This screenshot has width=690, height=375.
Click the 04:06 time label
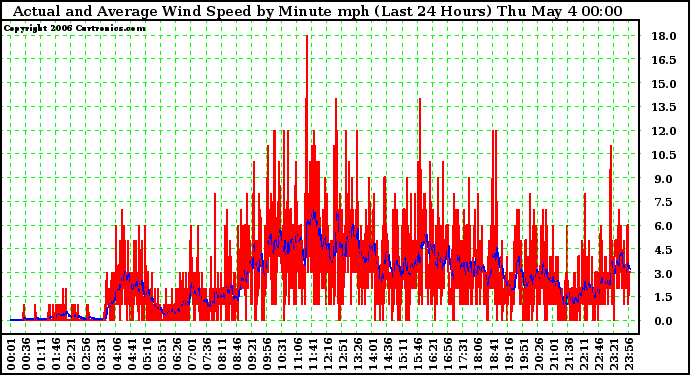pos(117,355)
